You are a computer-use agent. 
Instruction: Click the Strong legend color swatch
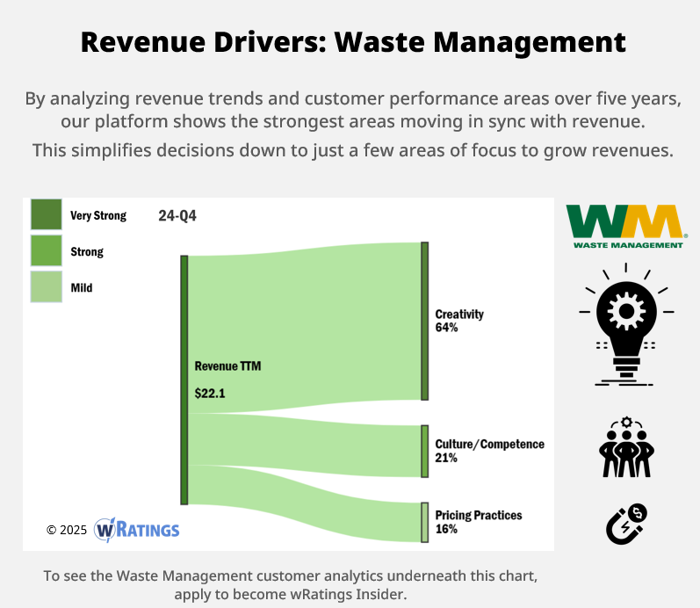pos(46,251)
